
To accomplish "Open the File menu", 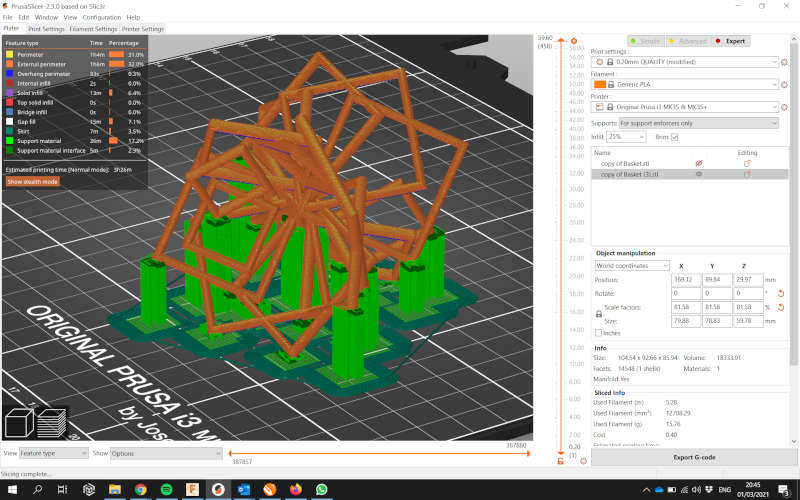I will point(7,17).
